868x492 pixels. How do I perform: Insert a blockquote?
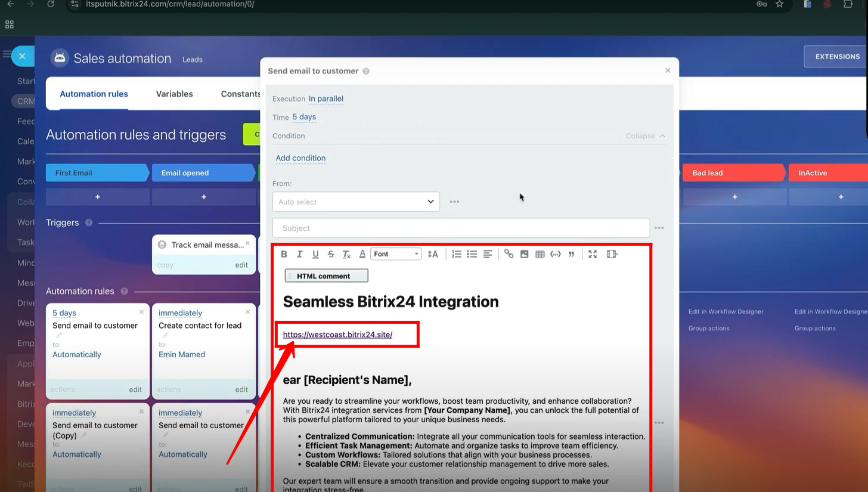pos(571,254)
